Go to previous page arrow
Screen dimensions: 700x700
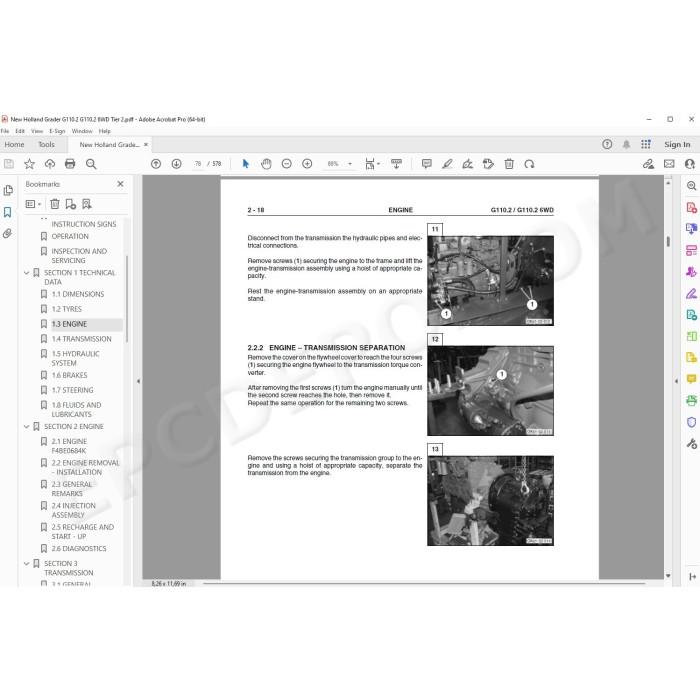point(156,164)
